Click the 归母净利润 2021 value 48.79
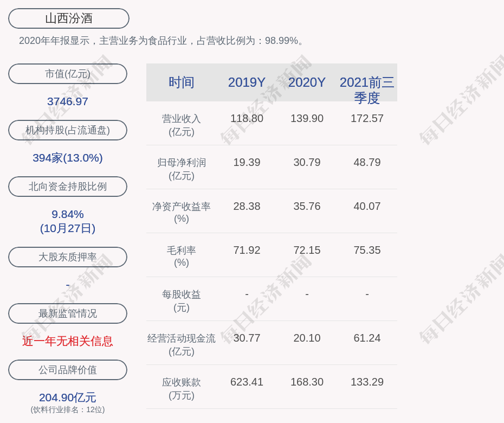The height and width of the screenshot is (423, 504). coord(367,162)
